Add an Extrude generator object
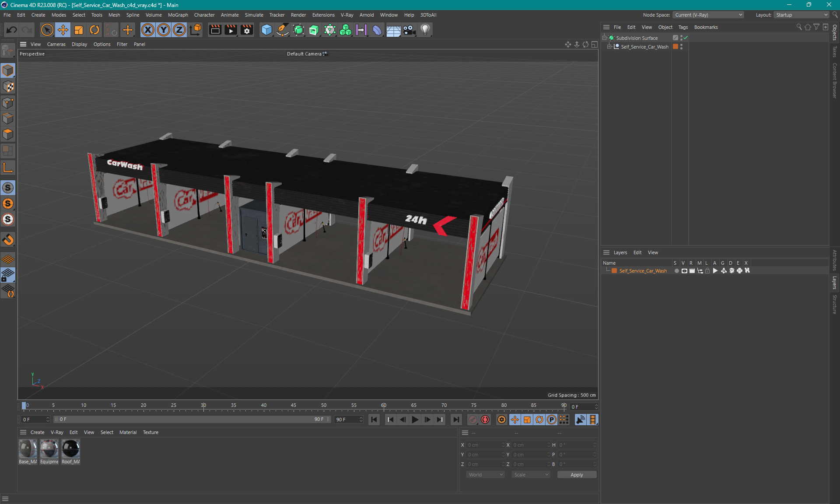The height and width of the screenshot is (504, 840). [x=314, y=30]
